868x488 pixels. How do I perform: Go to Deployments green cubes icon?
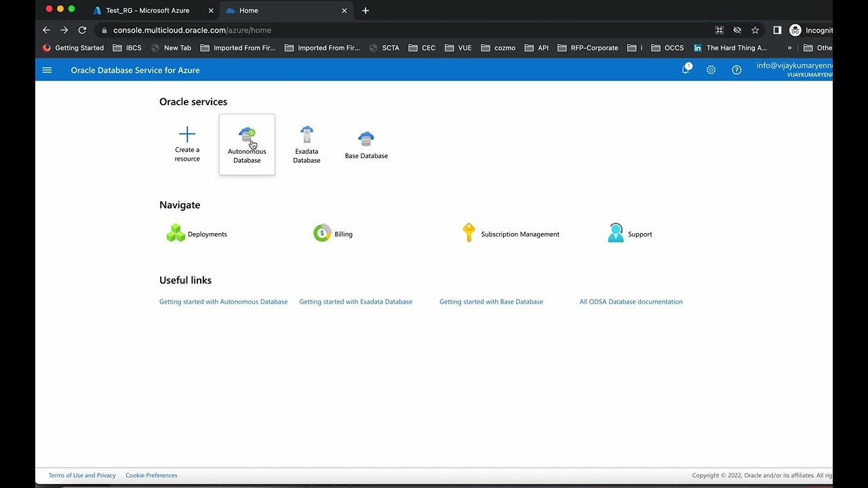[176, 233]
